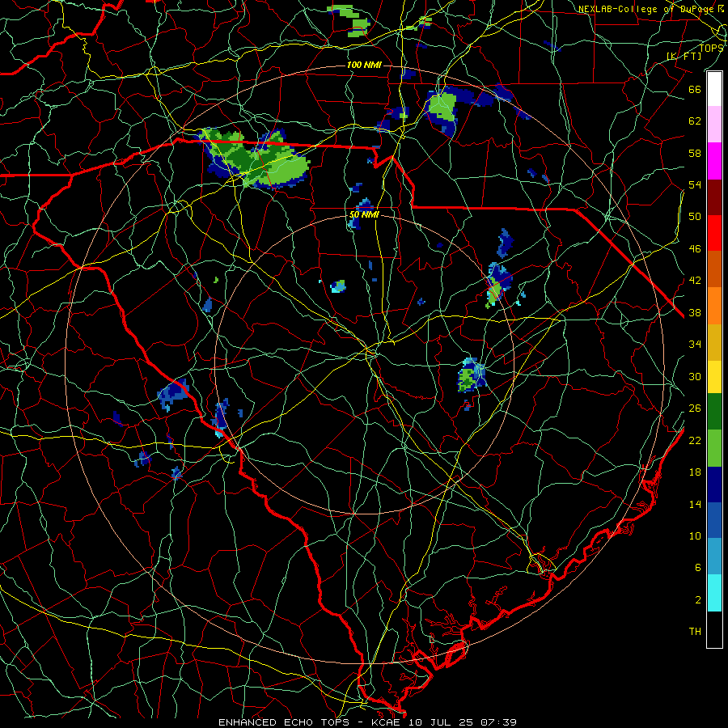
Task: Click the medium blue legend swatch
Action: tap(714, 520)
